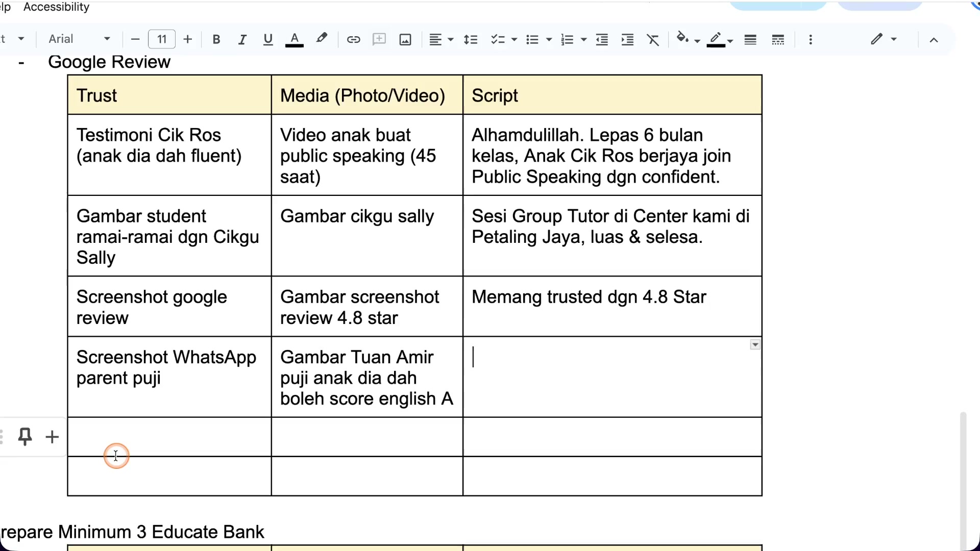Open line and paragraph spacing
Viewport: 980px width, 551px height.
(x=471, y=39)
